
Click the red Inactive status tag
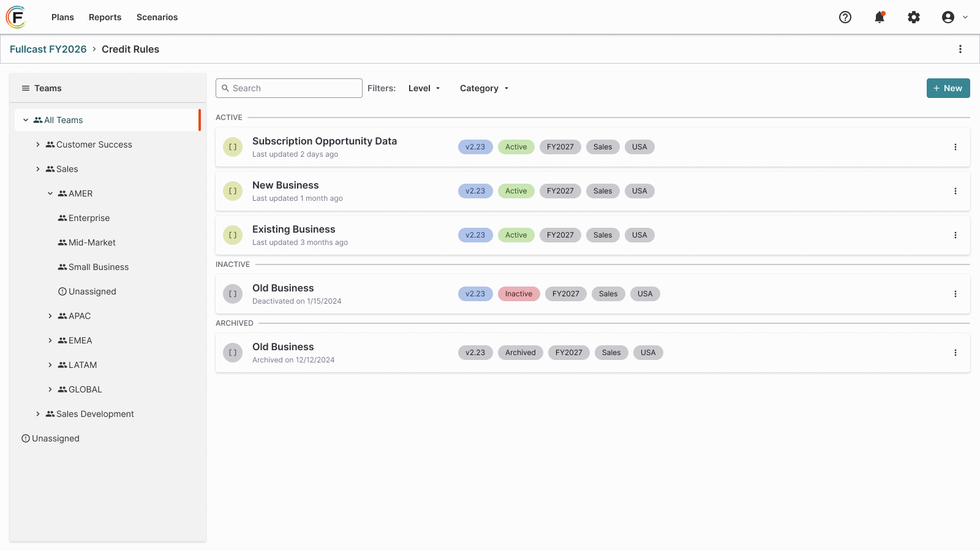point(519,294)
